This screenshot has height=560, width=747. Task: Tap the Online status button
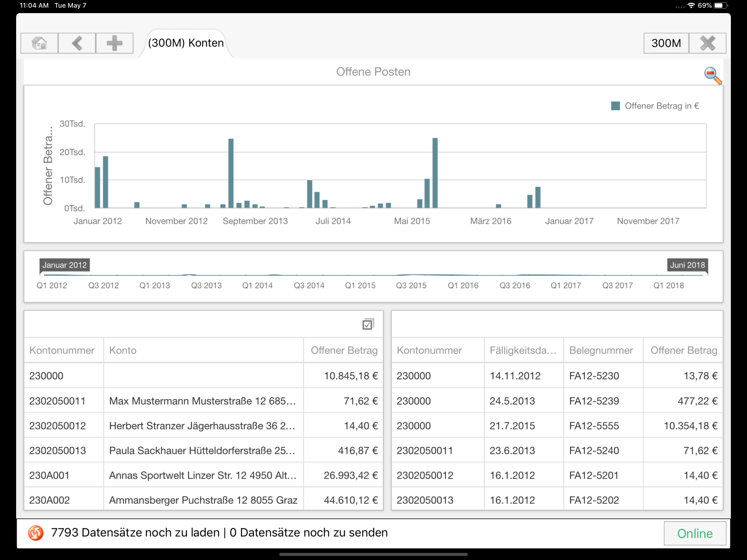(x=695, y=533)
